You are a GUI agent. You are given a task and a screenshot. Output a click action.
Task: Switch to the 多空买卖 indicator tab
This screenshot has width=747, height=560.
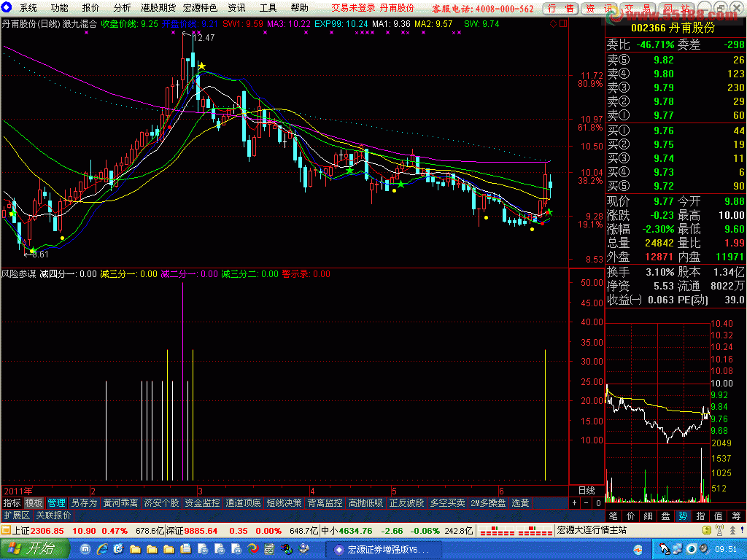pos(448,503)
